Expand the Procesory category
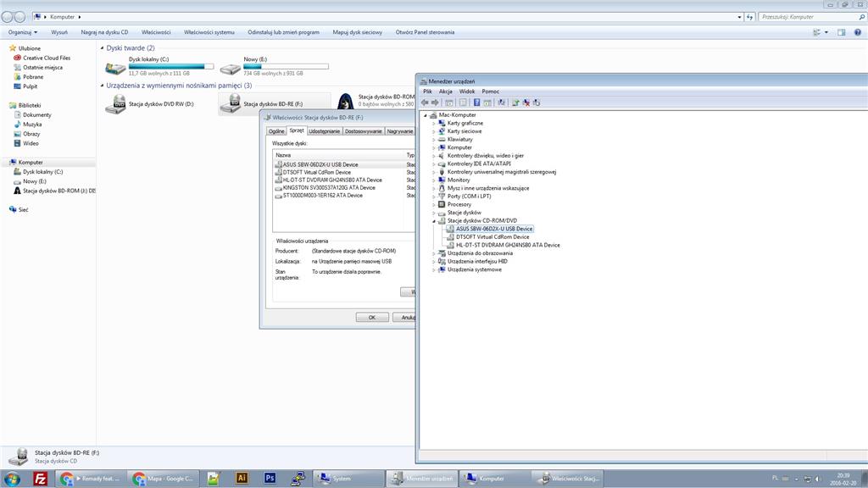 click(434, 205)
